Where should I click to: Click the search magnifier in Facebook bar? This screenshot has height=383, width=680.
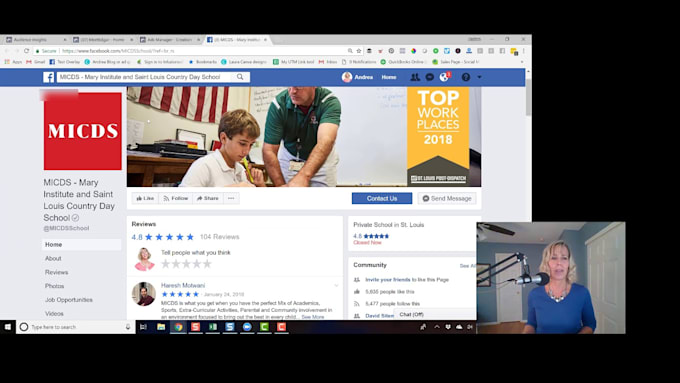pyautogui.click(x=240, y=77)
